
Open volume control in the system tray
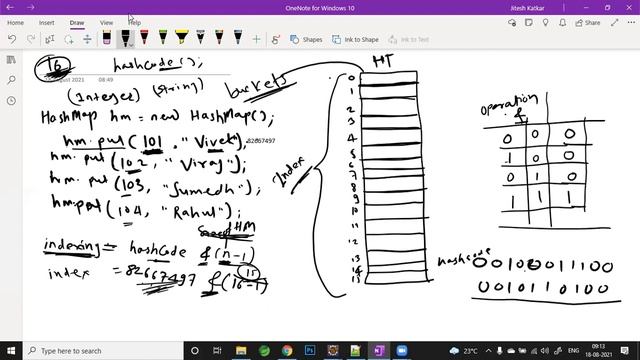pyautogui.click(x=545, y=351)
